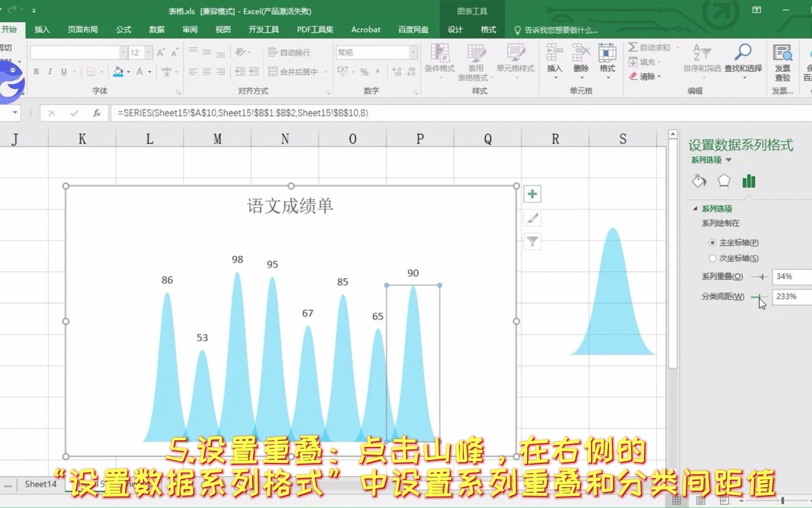812x508 pixels.
Task: Click the percent style icon
Action: coord(364,71)
